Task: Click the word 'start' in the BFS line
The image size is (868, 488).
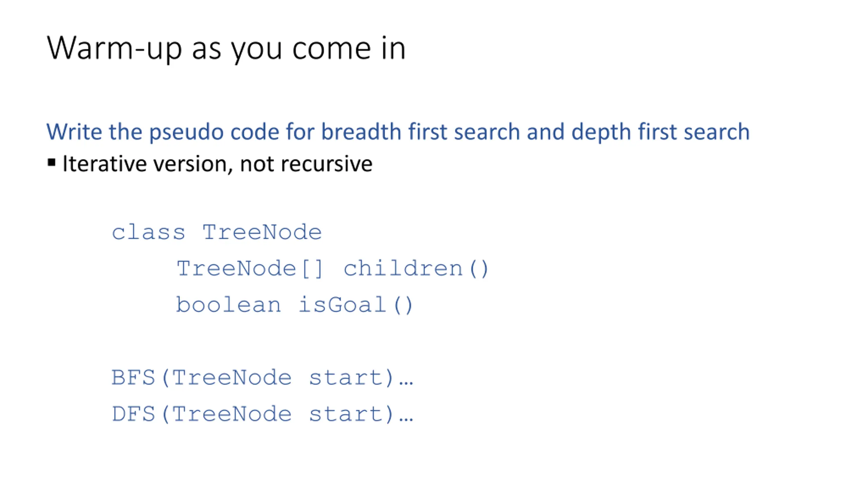Action: click(x=346, y=378)
